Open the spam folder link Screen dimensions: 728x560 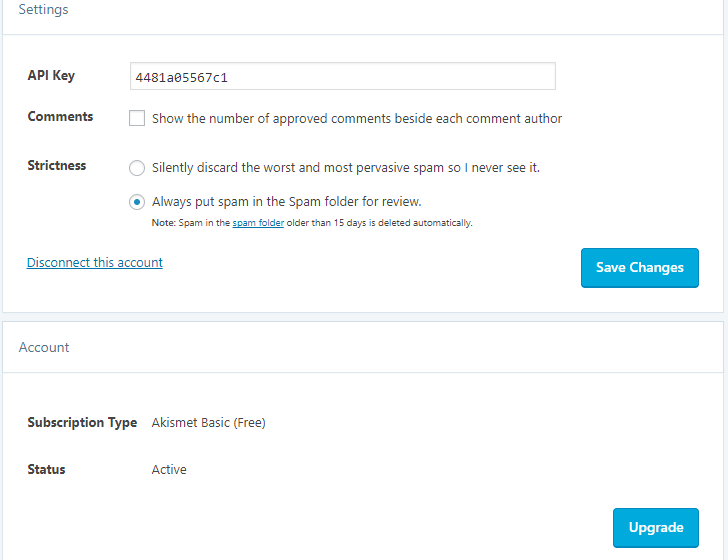[258, 223]
